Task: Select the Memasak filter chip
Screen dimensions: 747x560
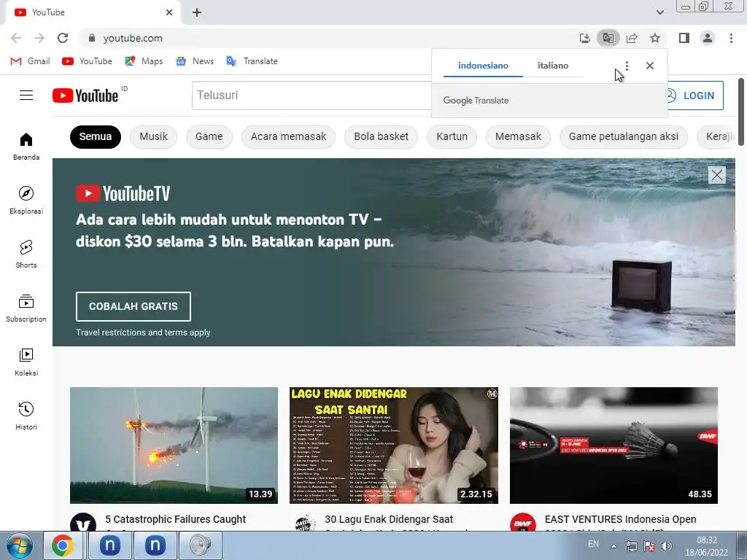Action: click(519, 136)
